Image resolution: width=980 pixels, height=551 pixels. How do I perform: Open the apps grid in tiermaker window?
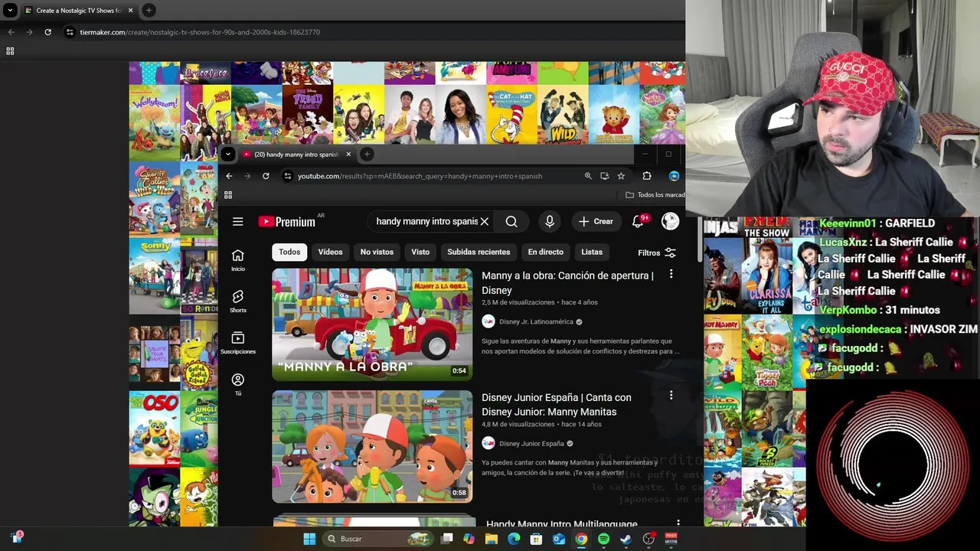[x=10, y=51]
